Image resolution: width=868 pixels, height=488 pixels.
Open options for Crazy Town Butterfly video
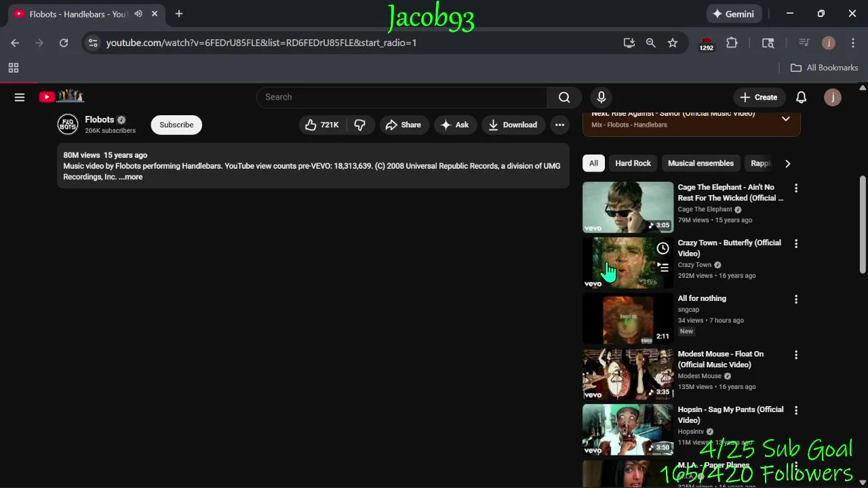(796, 243)
